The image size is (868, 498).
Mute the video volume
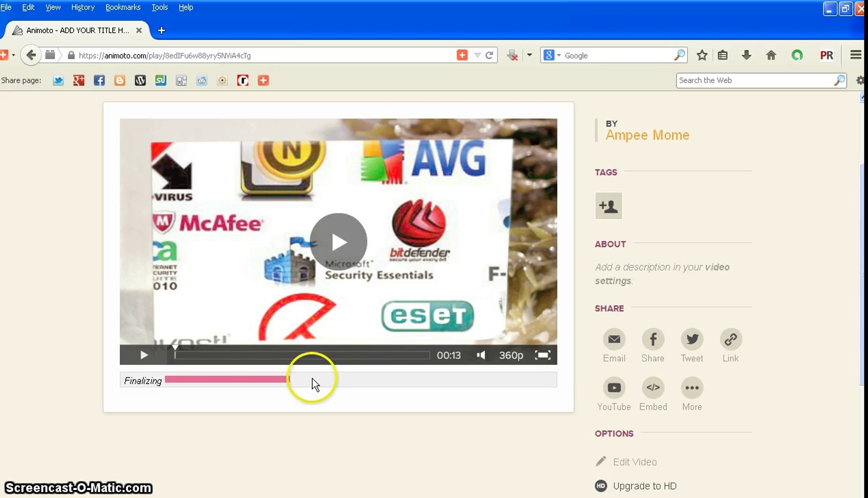click(x=481, y=355)
